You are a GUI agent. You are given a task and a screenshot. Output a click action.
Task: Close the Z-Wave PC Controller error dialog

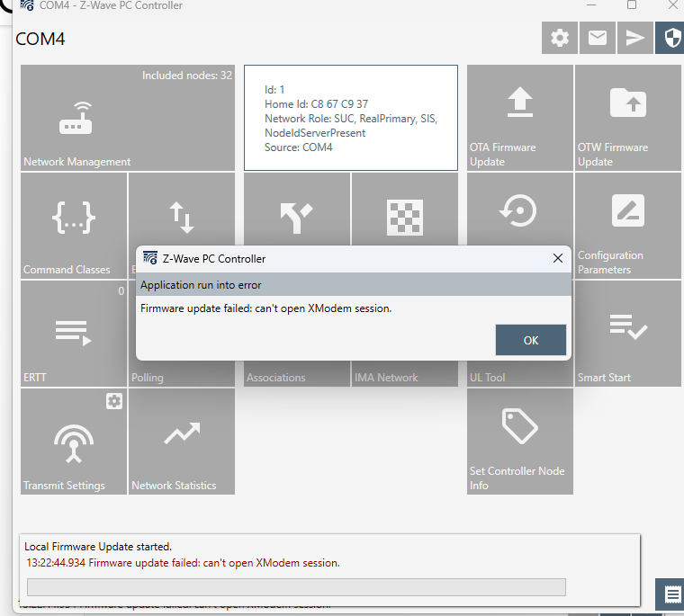point(558,258)
